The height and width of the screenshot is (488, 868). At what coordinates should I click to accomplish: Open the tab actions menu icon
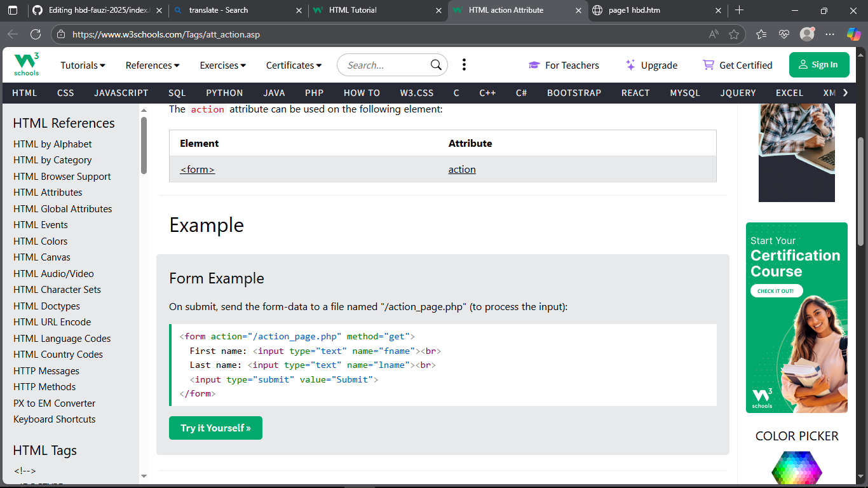click(x=13, y=10)
